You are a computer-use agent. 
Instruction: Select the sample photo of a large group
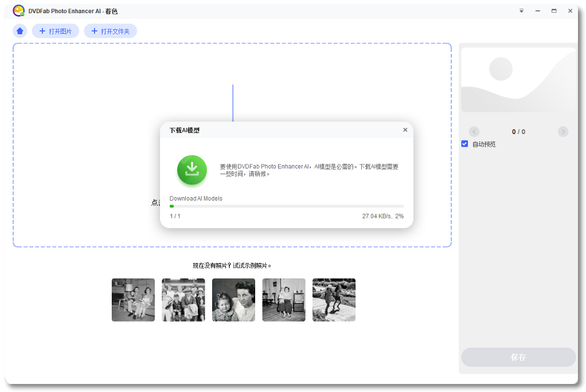183,300
